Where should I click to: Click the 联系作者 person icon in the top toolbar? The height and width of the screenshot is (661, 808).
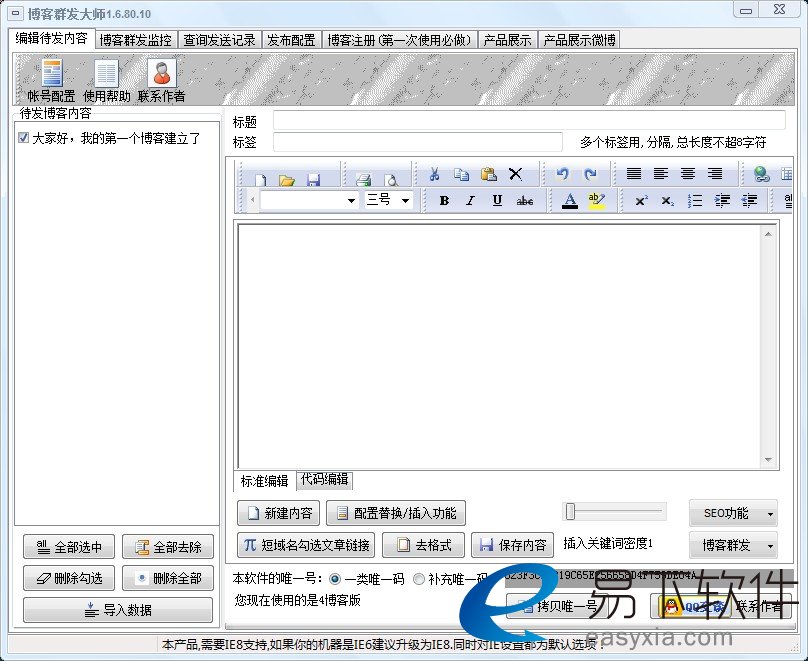[161, 80]
